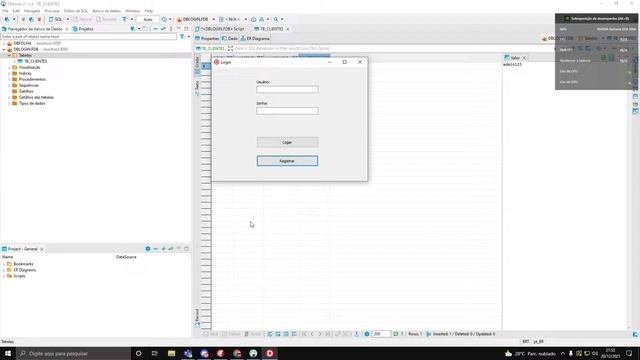Image resolution: width=640 pixels, height=360 pixels.
Task: Open new connection icon in main toolbar
Action: (7, 19)
